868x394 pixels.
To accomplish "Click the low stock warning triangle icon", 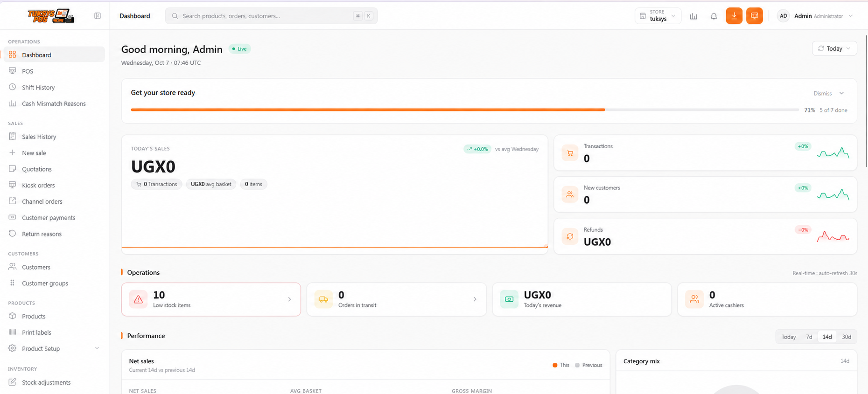I will [138, 299].
